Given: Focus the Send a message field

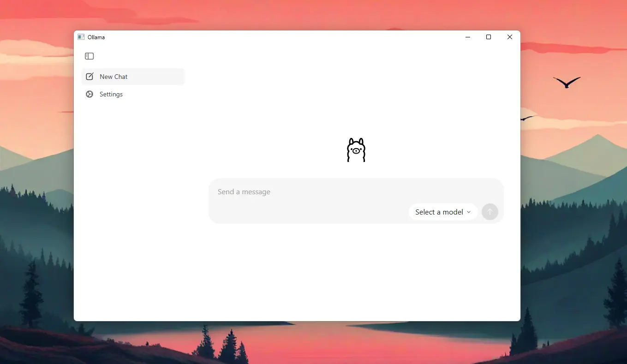Looking at the screenshot, I should 356,191.
